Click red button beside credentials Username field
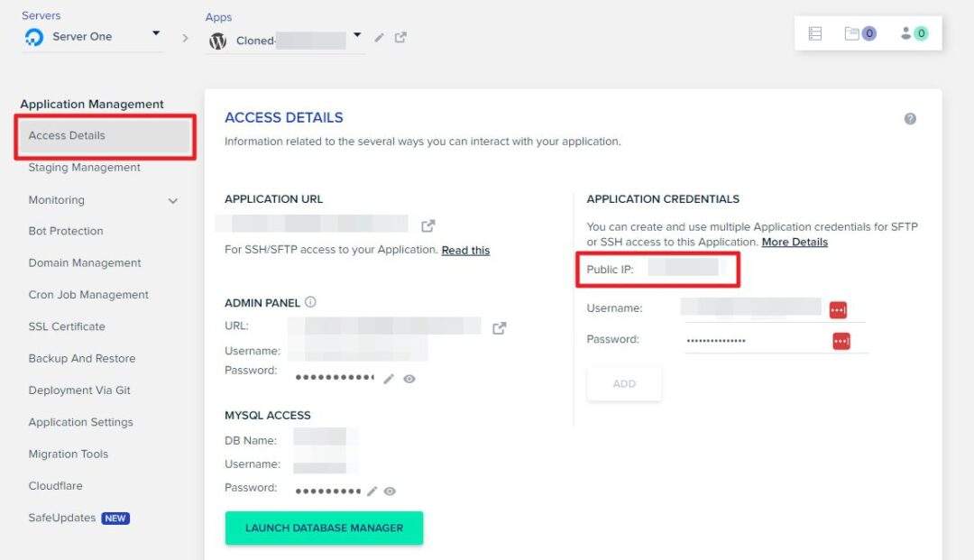974x560 pixels. coord(838,309)
